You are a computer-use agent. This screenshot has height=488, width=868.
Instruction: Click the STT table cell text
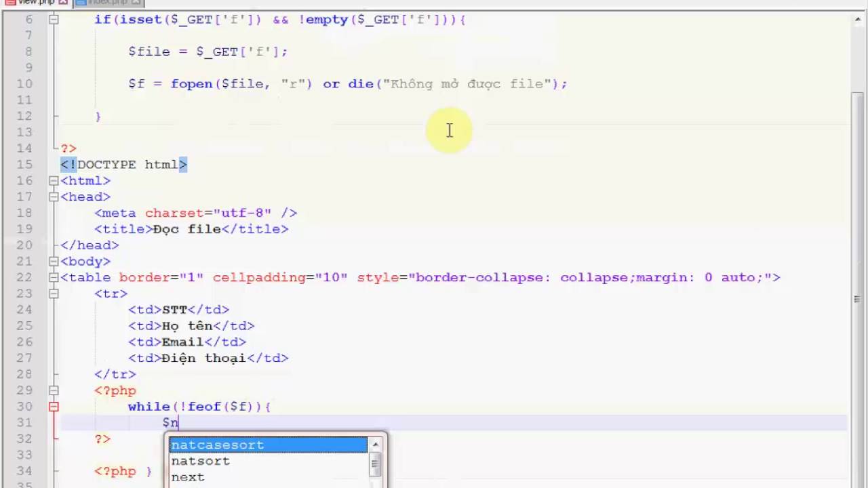[x=174, y=310]
